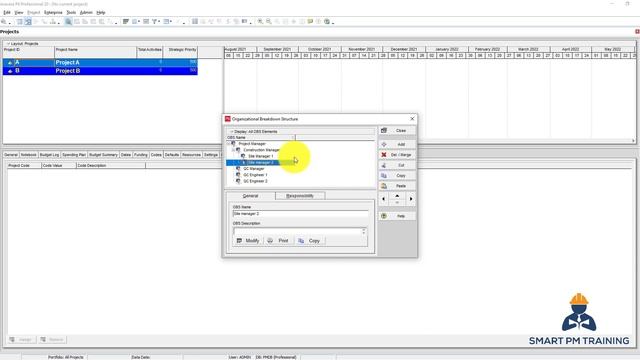Open the Dates tab
Viewport: 640px width, 360px height.
pos(126,155)
